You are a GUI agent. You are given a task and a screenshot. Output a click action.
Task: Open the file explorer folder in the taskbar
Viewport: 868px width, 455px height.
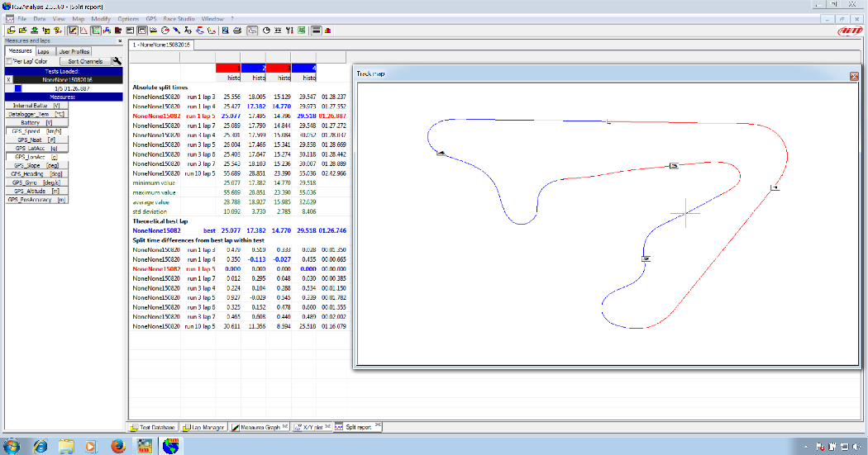point(66,446)
